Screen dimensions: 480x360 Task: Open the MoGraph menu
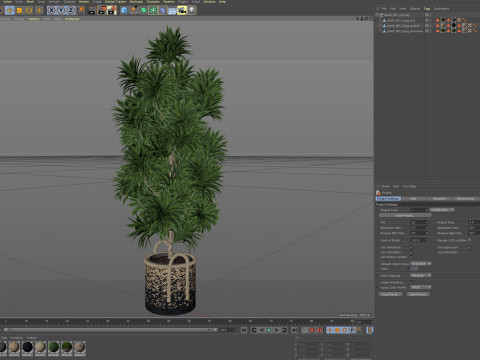(136, 2)
